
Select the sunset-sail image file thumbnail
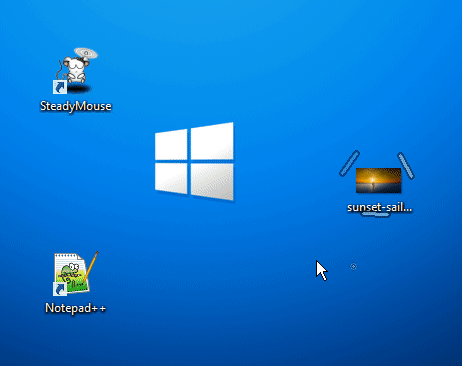pos(378,180)
